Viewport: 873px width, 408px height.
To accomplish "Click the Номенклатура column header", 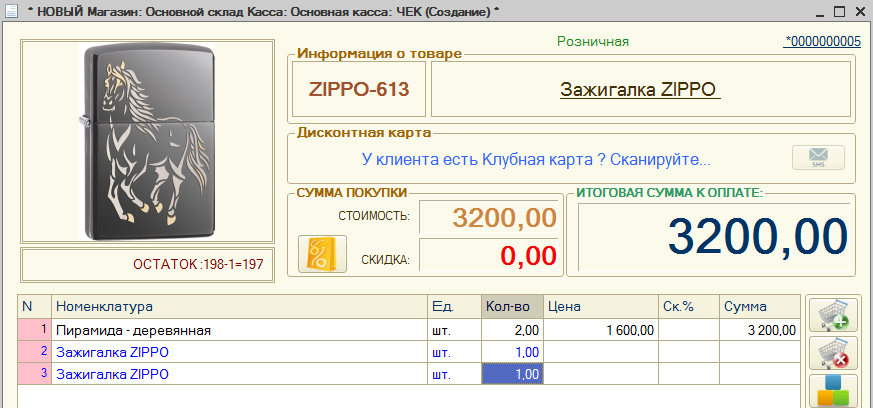I will coord(239,306).
